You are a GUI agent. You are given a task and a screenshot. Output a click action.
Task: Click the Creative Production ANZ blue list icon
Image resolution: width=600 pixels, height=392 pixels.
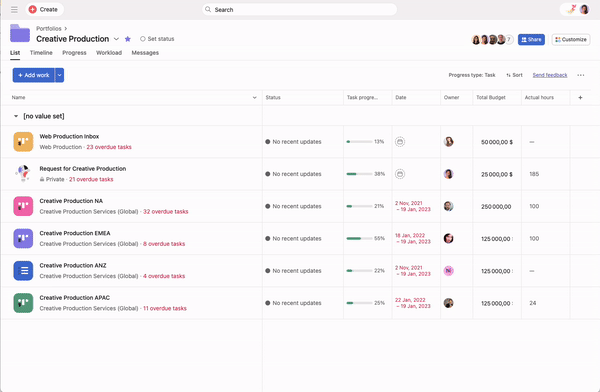(x=23, y=271)
